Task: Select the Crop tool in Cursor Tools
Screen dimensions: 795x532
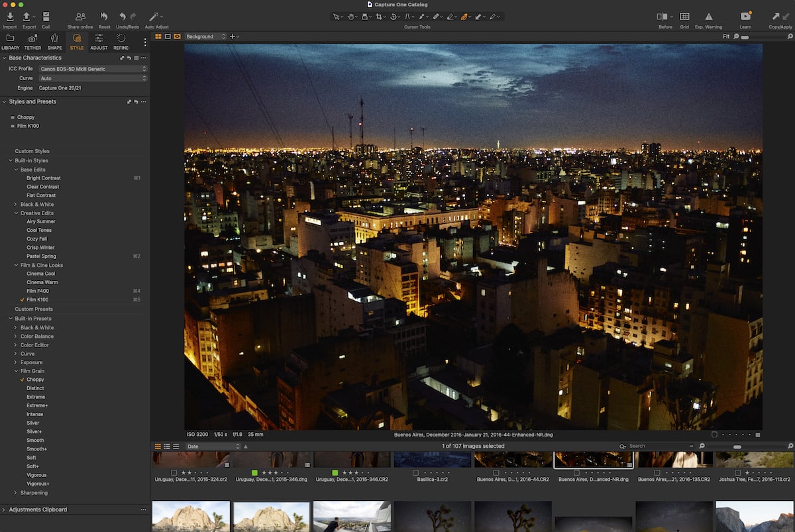Action: [x=379, y=17]
